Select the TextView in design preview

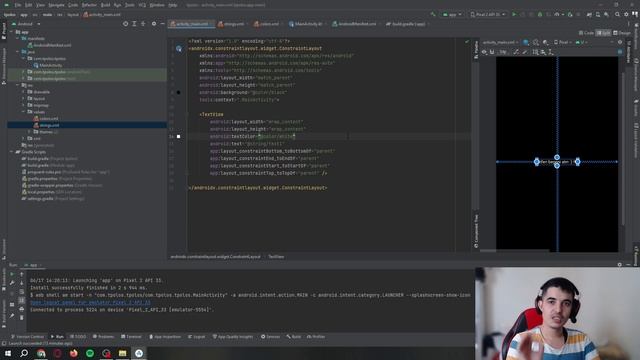557,162
